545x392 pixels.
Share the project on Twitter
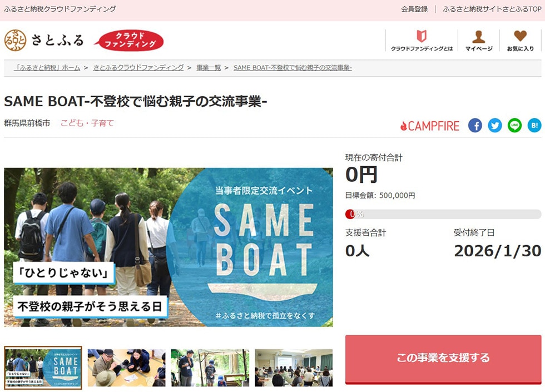[495, 126]
